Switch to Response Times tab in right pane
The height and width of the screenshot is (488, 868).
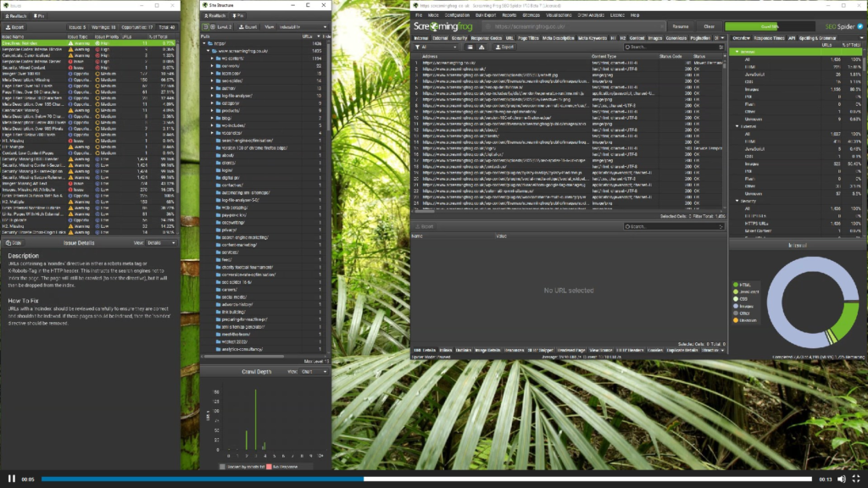coord(769,38)
